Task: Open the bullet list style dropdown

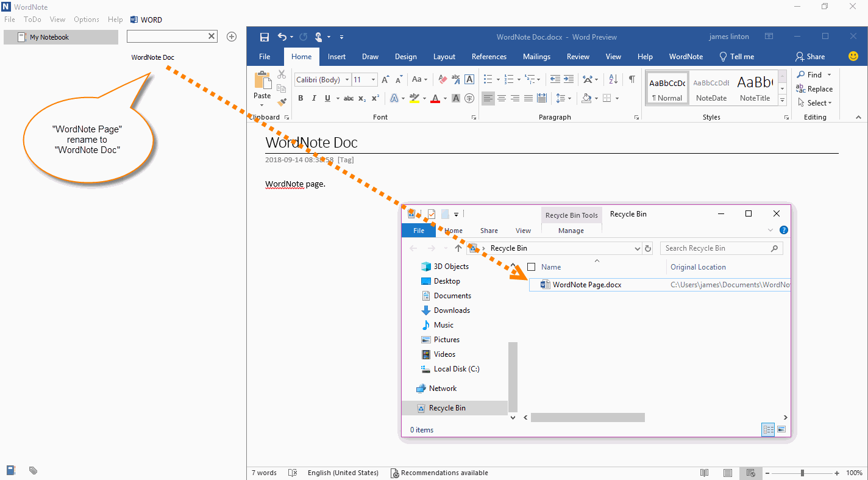Action: coord(498,79)
